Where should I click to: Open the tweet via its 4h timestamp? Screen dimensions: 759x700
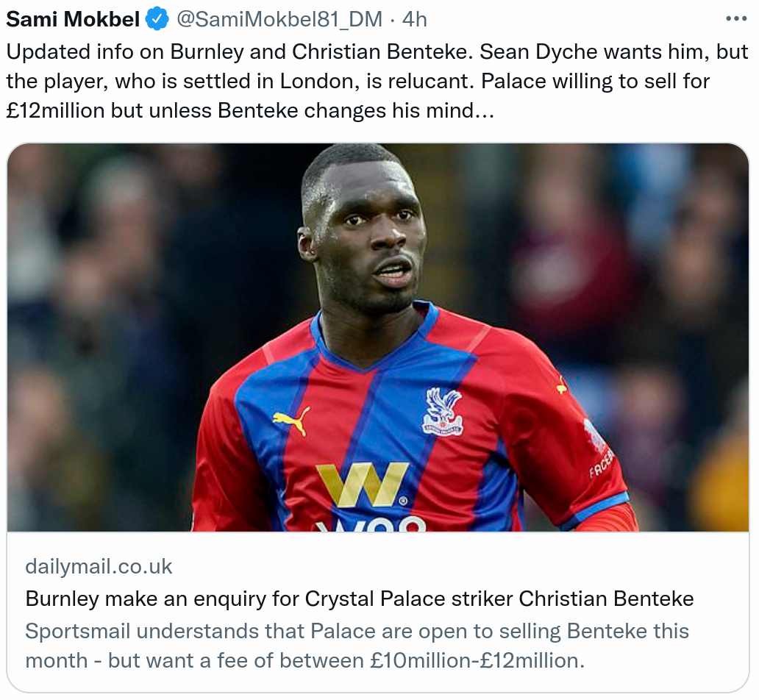[415, 20]
